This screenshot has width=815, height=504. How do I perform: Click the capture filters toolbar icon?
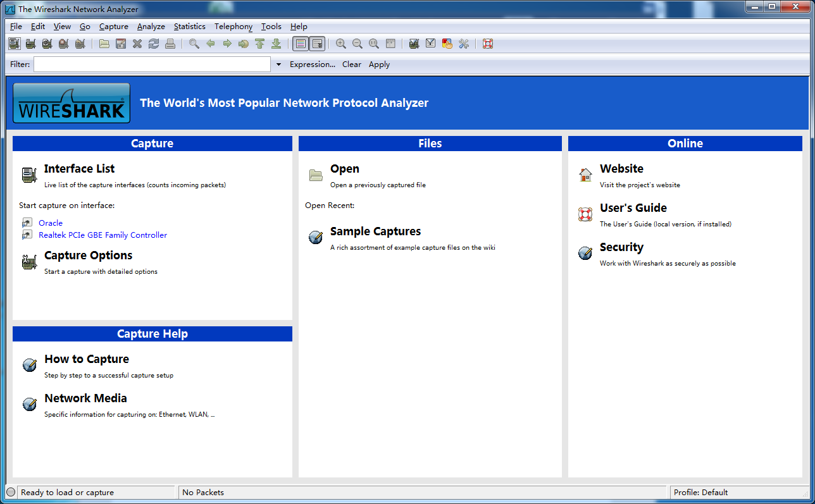coord(414,44)
